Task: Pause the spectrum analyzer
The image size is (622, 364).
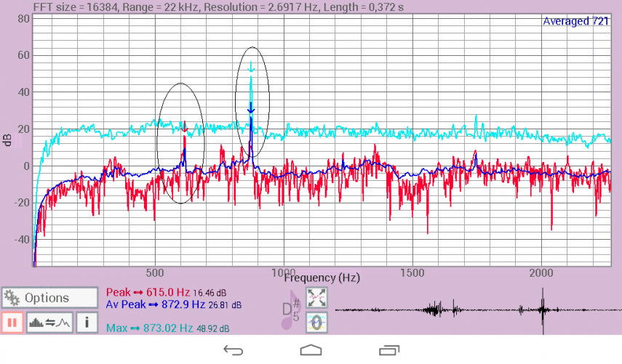Action: click(x=12, y=322)
